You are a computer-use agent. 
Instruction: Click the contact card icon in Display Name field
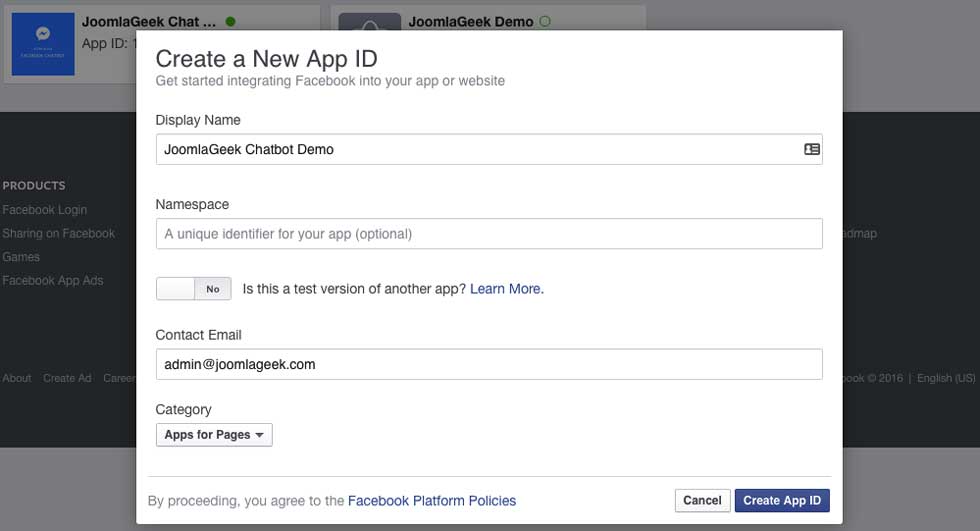coord(811,149)
